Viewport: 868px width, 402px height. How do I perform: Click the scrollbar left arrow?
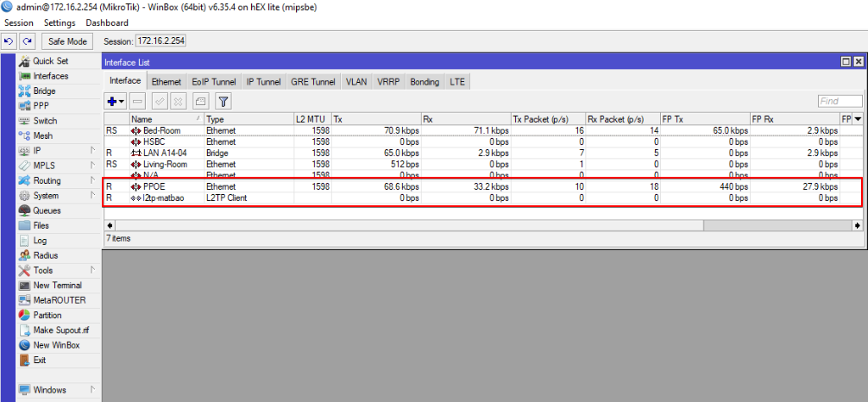110,225
